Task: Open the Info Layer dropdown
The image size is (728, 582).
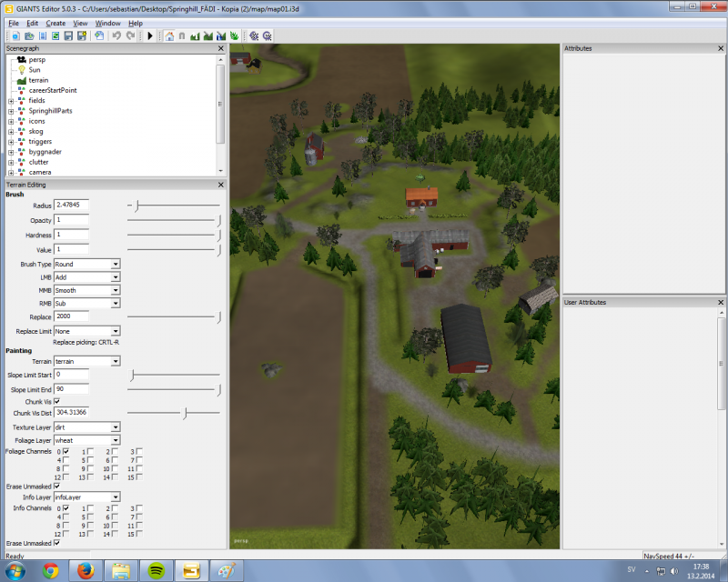Action: [x=116, y=497]
